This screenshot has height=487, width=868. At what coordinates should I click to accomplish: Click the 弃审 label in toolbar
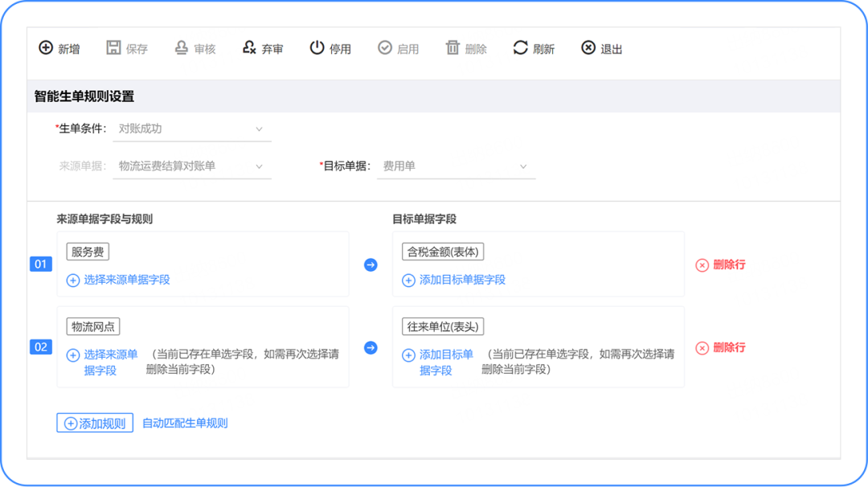272,49
